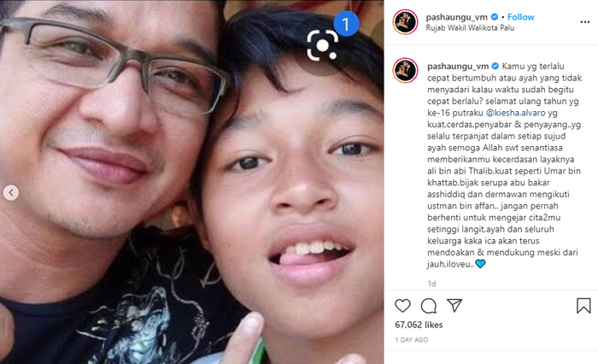Click the selfie photo of father and son
This screenshot has width=598, height=364.
click(x=192, y=182)
